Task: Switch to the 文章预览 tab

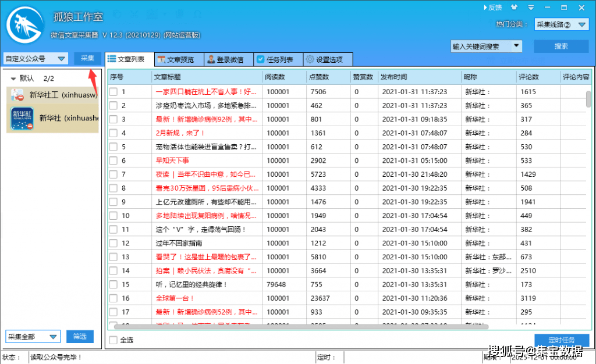Action: click(x=179, y=59)
